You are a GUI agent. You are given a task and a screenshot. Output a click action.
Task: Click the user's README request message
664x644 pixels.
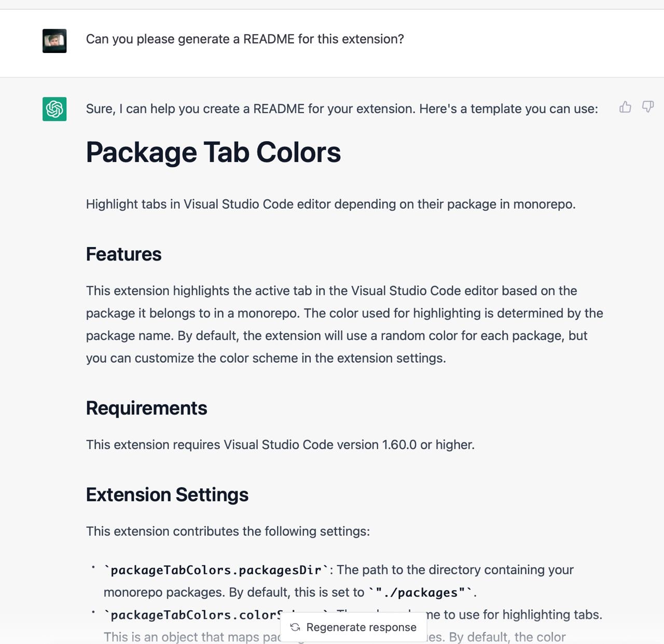[x=245, y=39]
